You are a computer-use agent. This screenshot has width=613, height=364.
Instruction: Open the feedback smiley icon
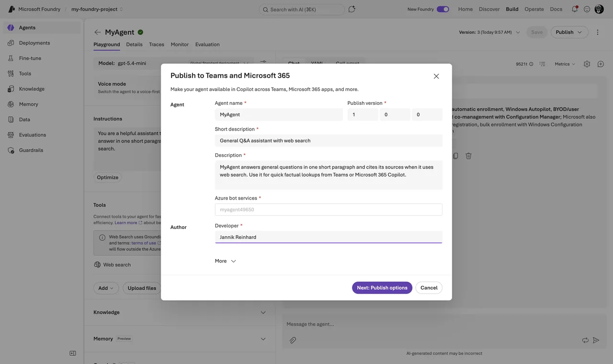pyautogui.click(x=587, y=9)
